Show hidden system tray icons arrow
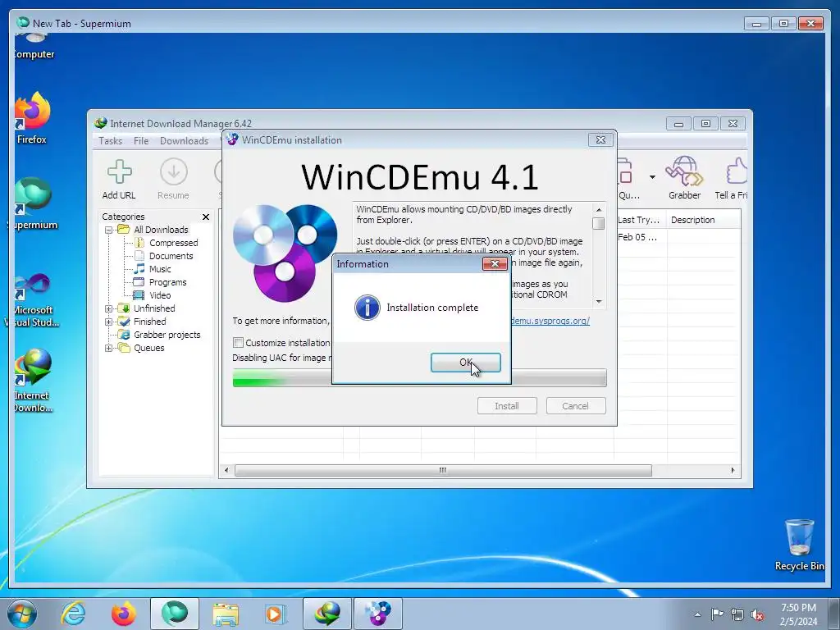 [697, 614]
